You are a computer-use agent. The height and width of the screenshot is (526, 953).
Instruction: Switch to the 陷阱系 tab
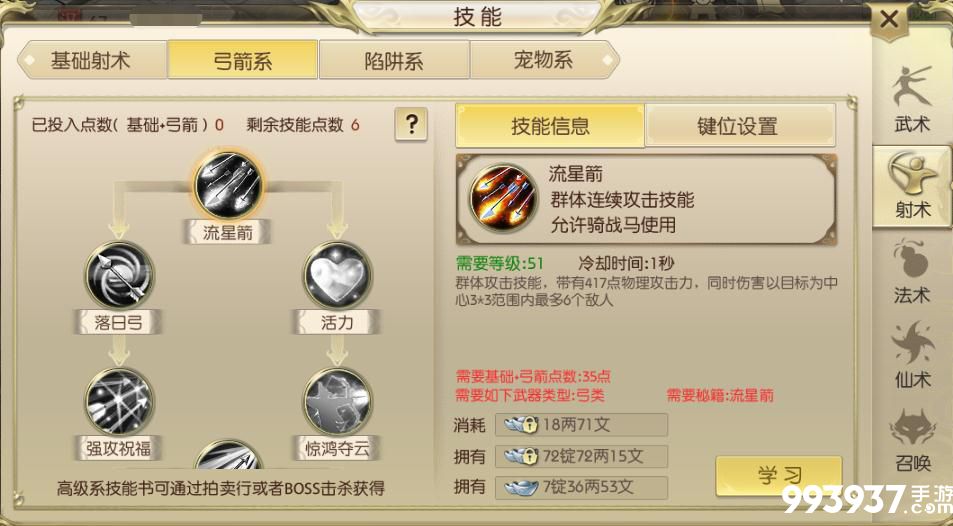394,60
